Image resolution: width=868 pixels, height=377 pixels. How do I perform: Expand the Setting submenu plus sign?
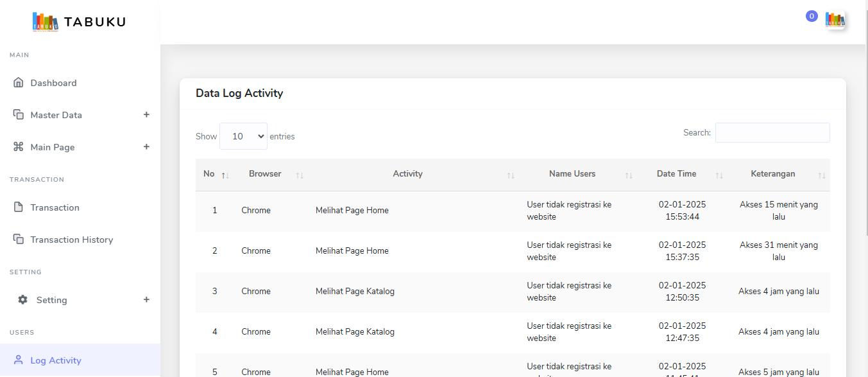coord(146,300)
